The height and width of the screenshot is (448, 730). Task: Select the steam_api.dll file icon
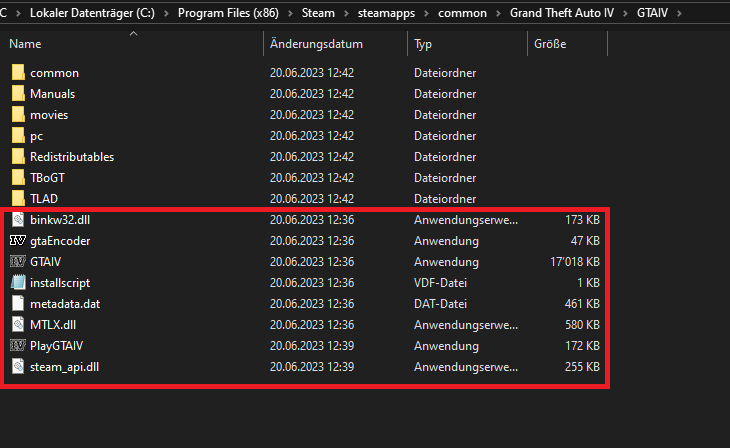click(x=17, y=367)
